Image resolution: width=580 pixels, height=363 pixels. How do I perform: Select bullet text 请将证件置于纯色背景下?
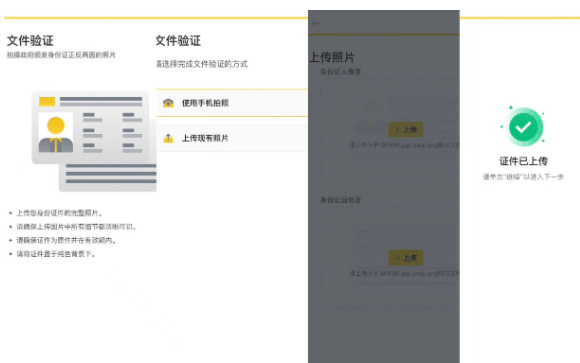coord(56,254)
